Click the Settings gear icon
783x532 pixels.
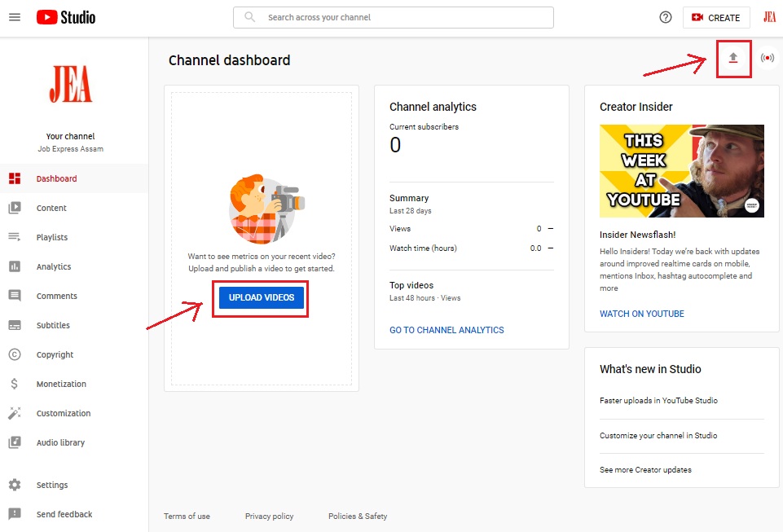point(15,485)
